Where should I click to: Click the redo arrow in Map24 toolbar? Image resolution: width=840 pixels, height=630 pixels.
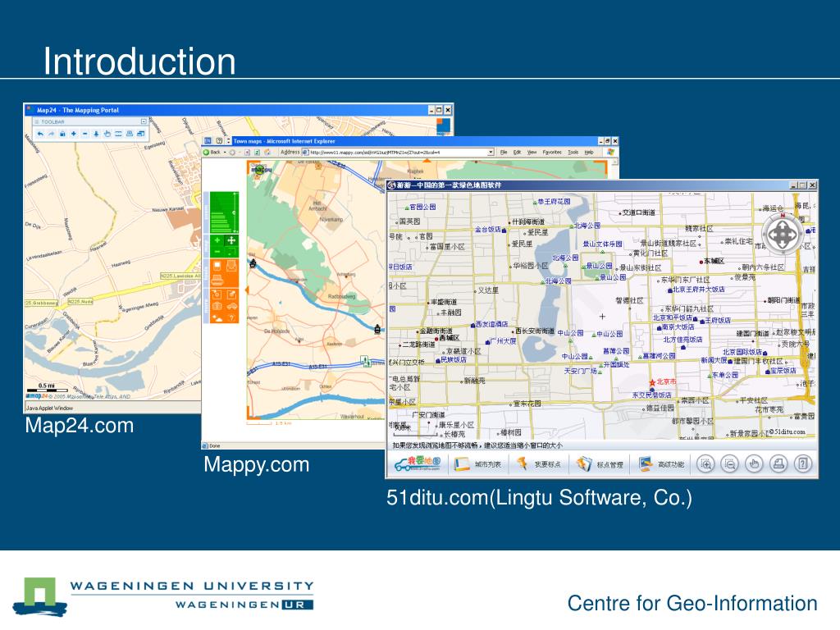52,134
